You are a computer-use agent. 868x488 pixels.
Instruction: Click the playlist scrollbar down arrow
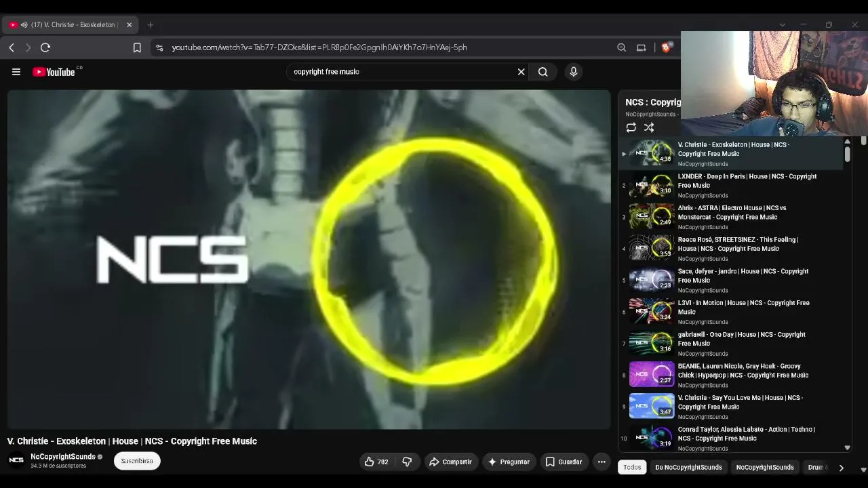pyautogui.click(x=847, y=447)
